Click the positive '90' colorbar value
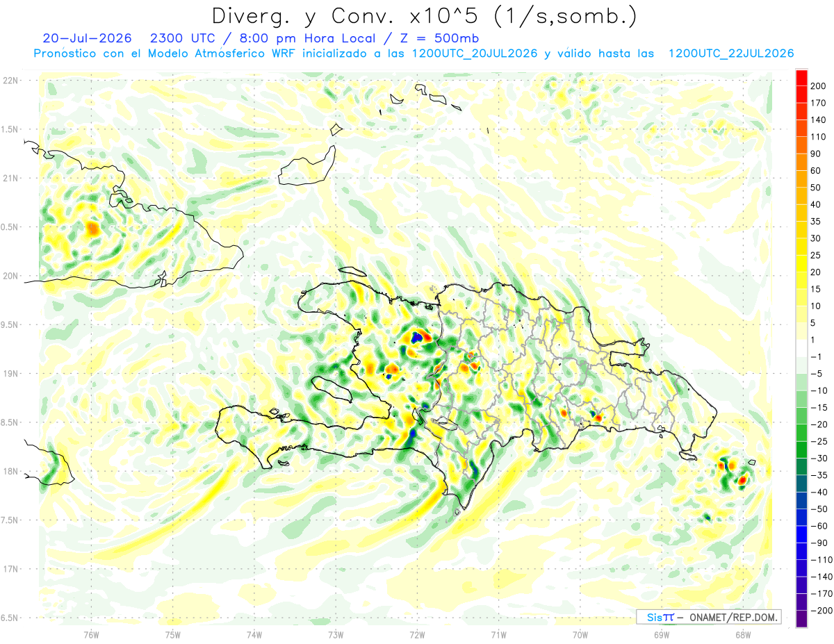This screenshot has height=644, width=834. [x=816, y=154]
